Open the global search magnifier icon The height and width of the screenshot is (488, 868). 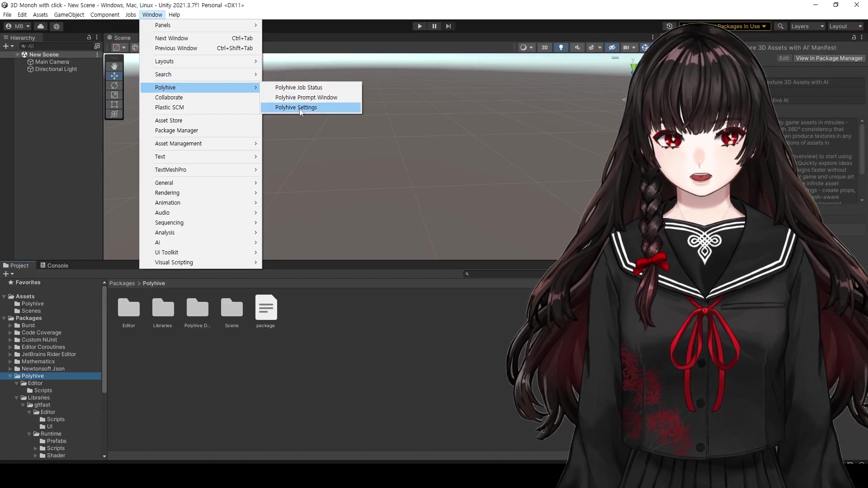pos(780,26)
